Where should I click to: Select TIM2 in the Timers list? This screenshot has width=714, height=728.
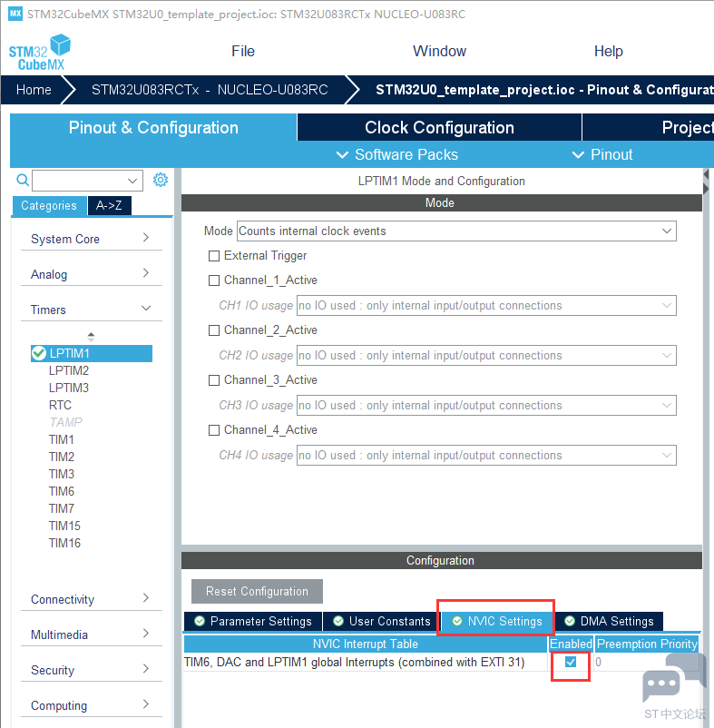62,457
